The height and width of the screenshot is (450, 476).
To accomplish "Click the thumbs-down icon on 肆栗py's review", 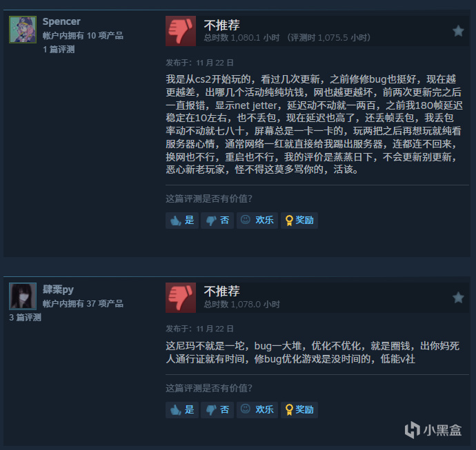I will coord(181,298).
